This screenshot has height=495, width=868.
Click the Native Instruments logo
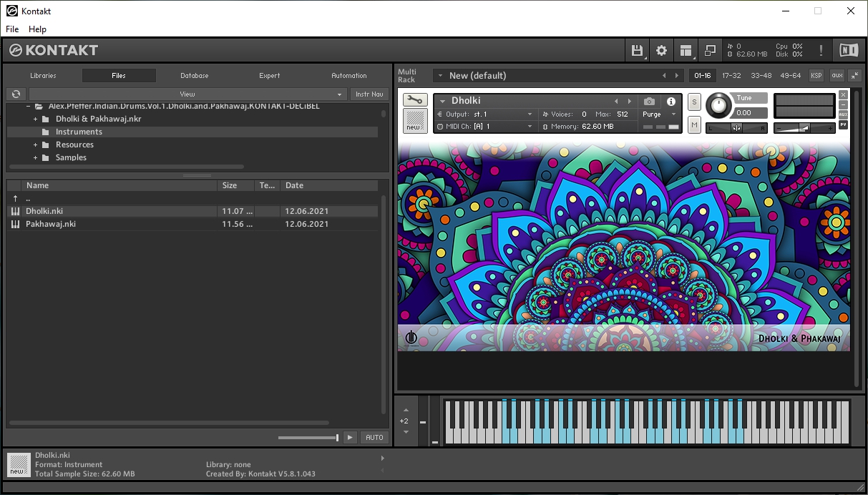click(x=849, y=50)
